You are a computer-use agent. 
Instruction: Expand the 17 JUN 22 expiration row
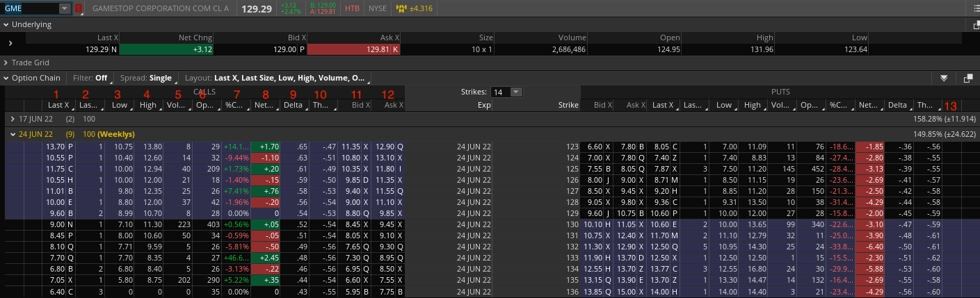click(12, 119)
